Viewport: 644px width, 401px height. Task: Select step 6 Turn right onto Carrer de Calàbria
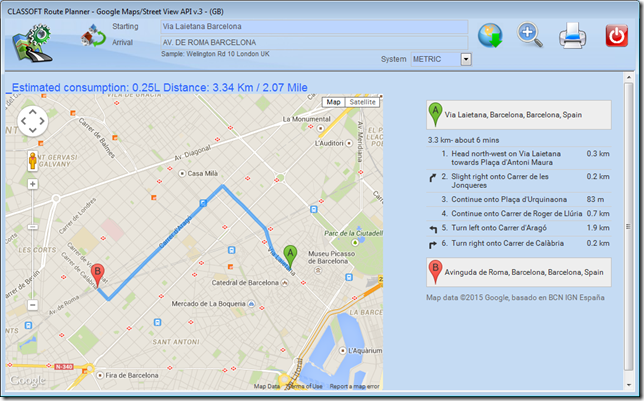[519, 243]
